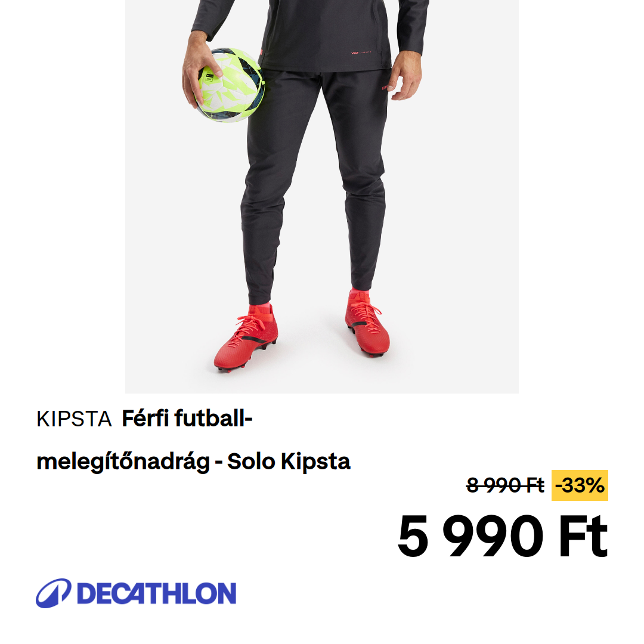Click the KIPSTA brand name

coord(74,419)
